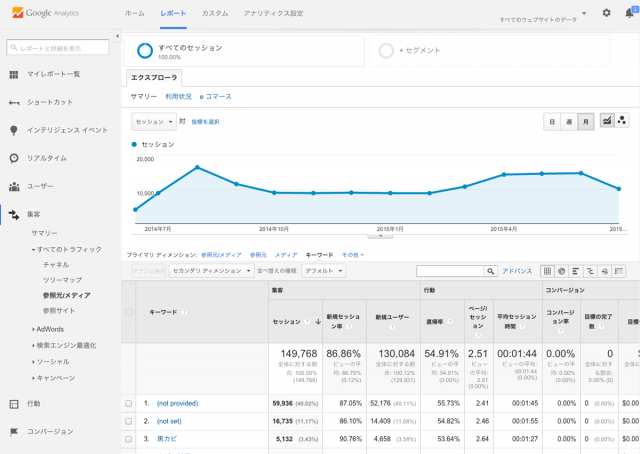
Task: Go to the レポート tab
Action: (x=173, y=13)
